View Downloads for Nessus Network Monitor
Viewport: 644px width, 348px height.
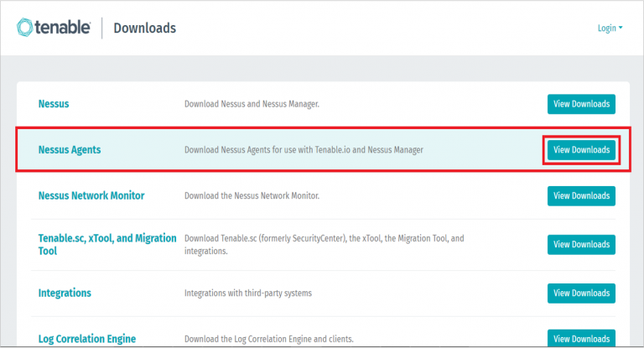[x=581, y=195]
